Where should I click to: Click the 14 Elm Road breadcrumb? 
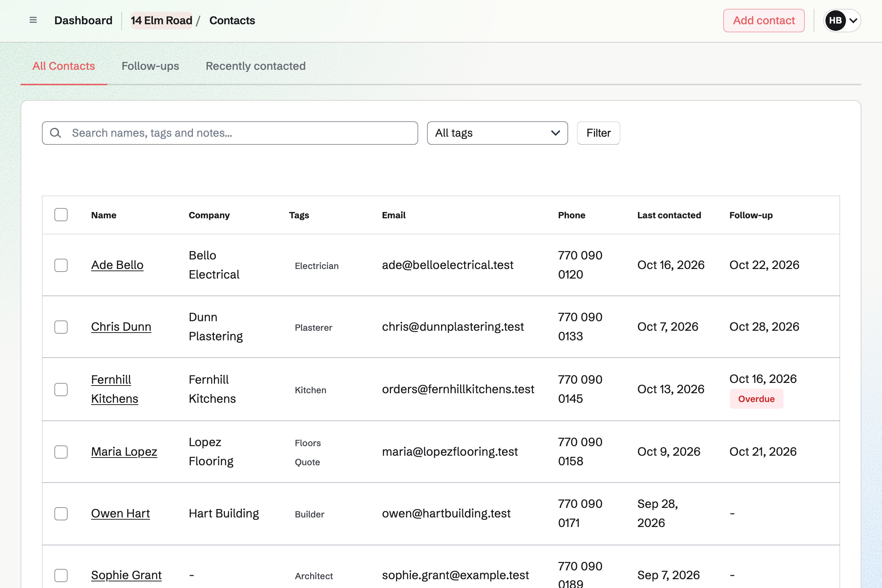[161, 20]
